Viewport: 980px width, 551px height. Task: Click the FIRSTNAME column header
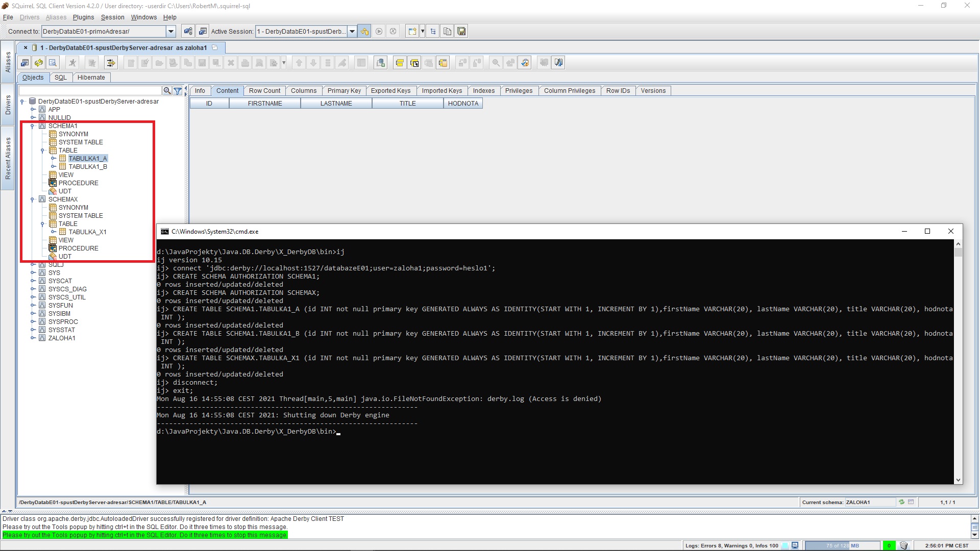click(265, 104)
